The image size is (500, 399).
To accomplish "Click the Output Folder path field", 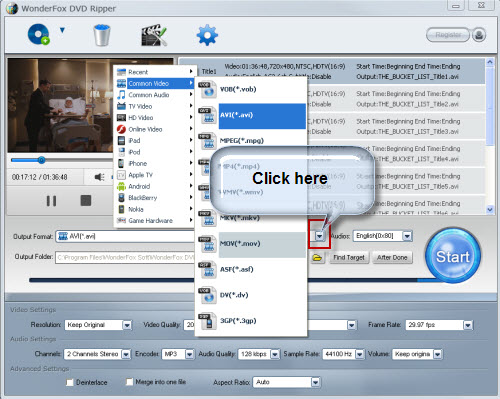I will tap(125, 257).
